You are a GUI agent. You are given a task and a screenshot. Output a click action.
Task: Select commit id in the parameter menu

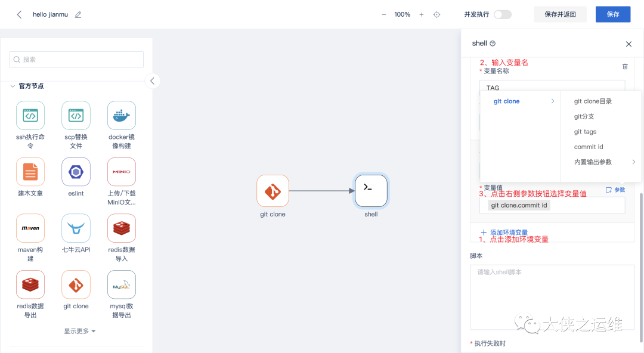[x=589, y=147]
